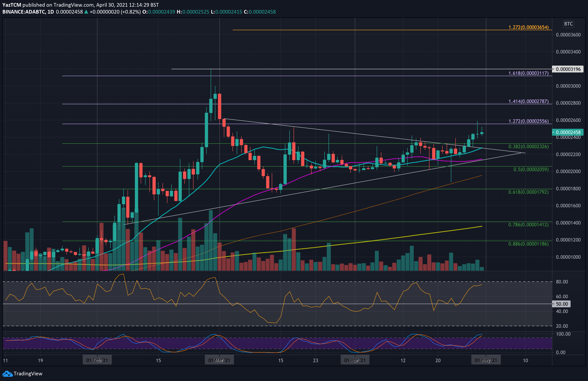Click the high value H:0.00002525
The image size is (588, 381).
pos(193,12)
